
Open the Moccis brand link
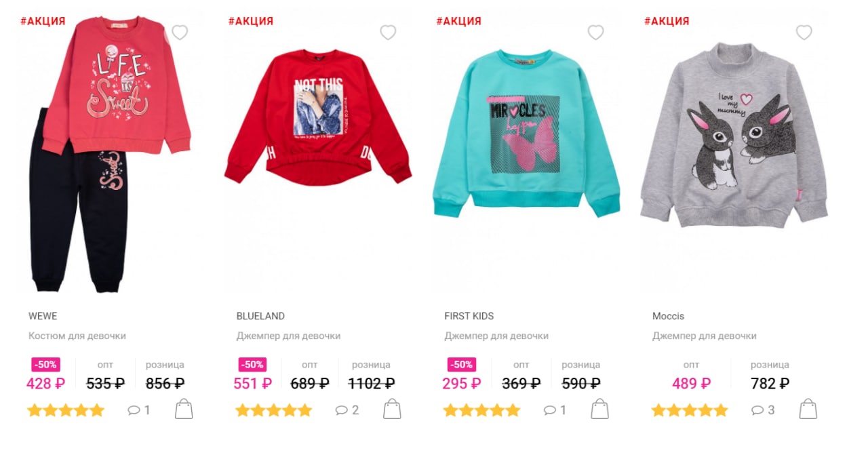click(668, 316)
